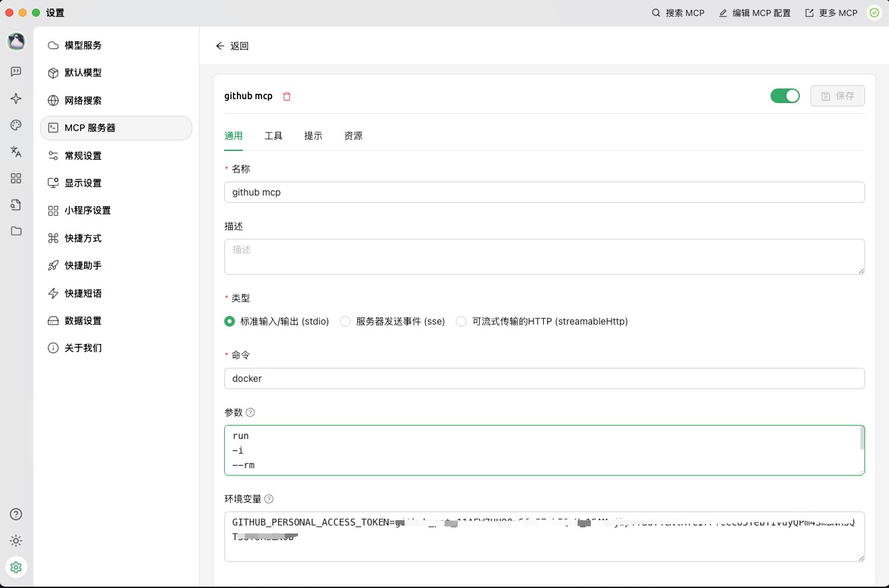Go back with the 返回 link

[232, 46]
